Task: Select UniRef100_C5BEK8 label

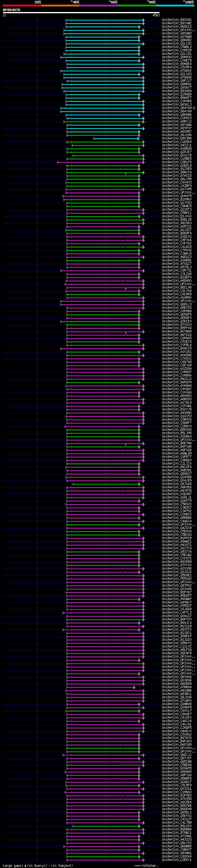Action: click(177, 765)
